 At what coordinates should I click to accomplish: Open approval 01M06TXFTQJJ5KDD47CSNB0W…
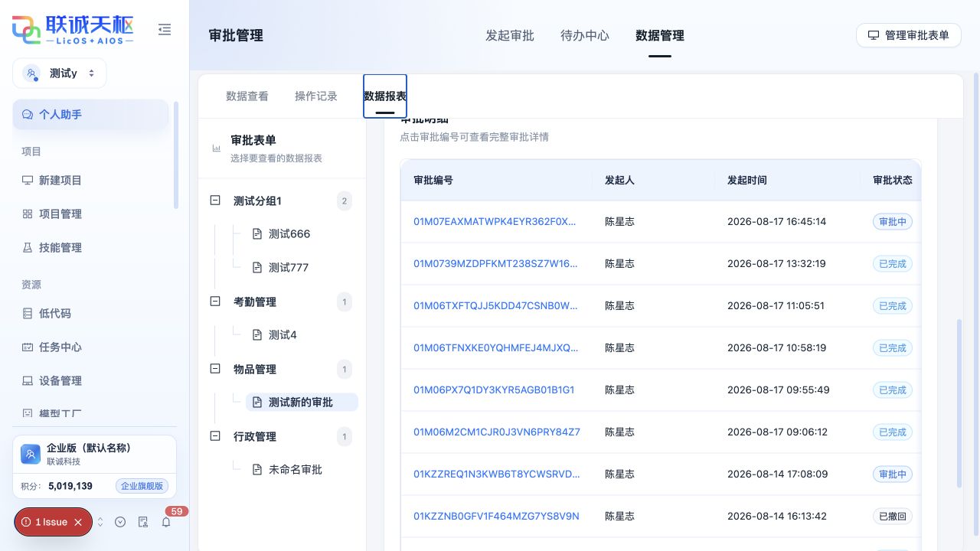pyautogui.click(x=495, y=306)
